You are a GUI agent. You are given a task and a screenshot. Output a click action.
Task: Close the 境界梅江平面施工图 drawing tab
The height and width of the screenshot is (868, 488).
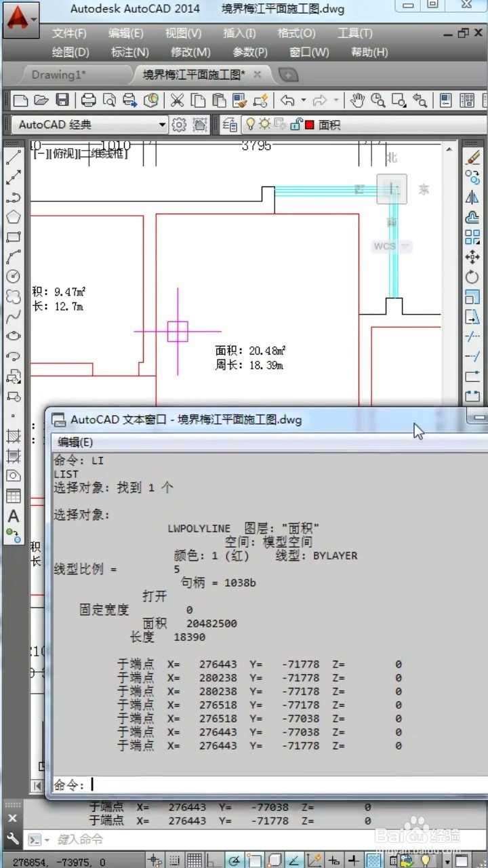click(257, 74)
